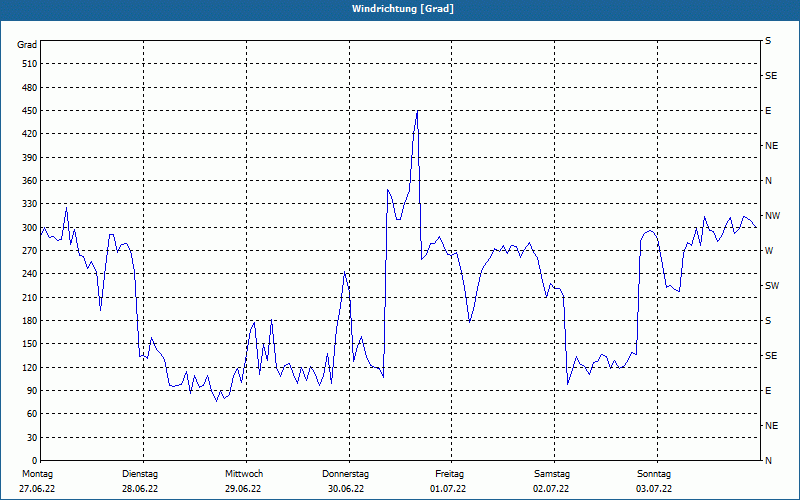Screen dimensions: 800x500
Task: Click the "Freitag" day label
Action: point(449,474)
